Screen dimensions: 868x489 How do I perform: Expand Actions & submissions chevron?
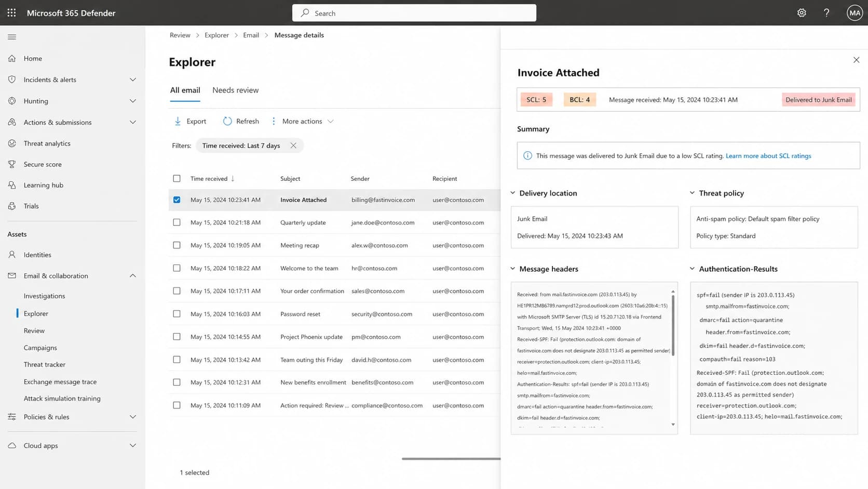[133, 122]
